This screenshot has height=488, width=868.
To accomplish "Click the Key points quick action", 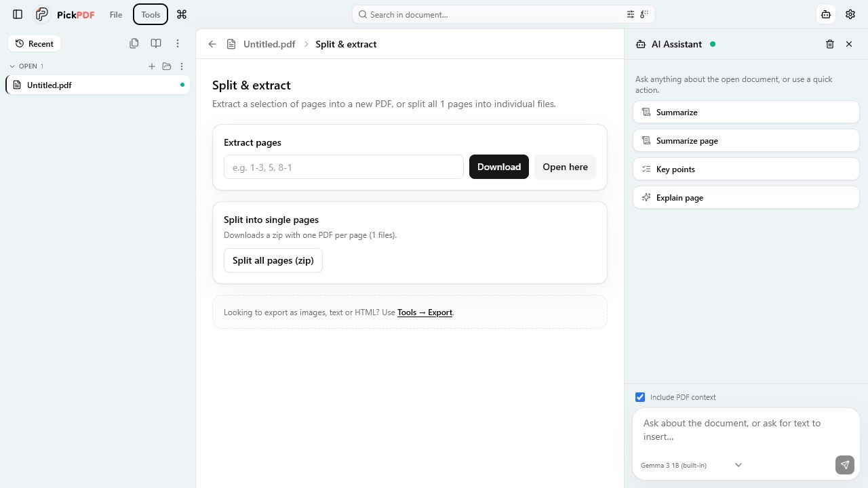I will coord(746,169).
